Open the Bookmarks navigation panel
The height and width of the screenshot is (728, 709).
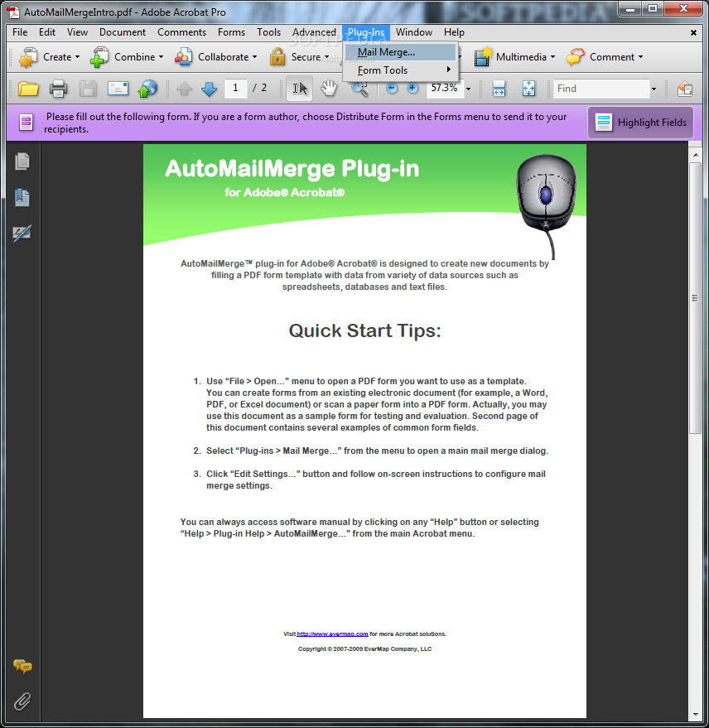point(22,197)
